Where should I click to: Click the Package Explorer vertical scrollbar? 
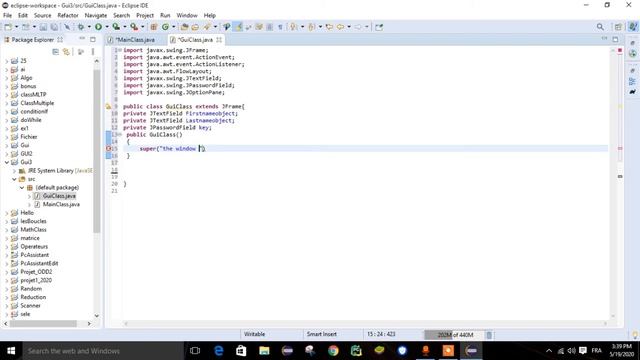pyautogui.click(x=97, y=151)
